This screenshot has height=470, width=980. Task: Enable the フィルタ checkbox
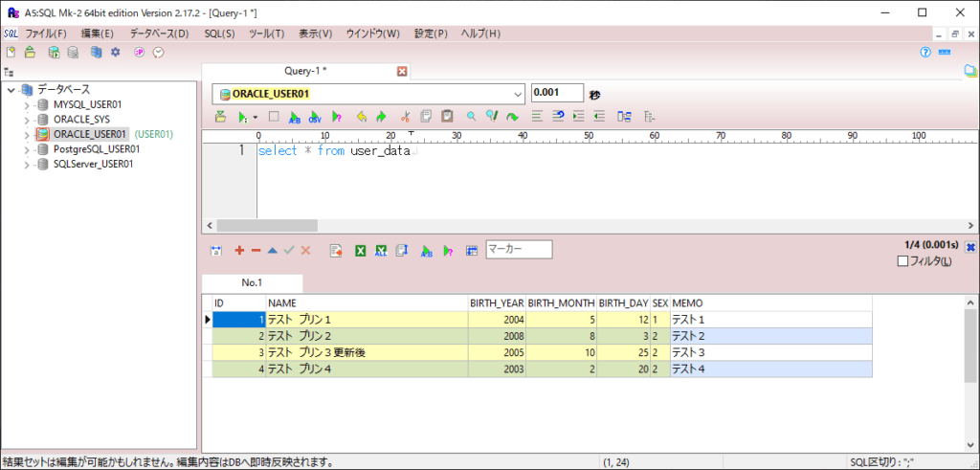coord(902,261)
